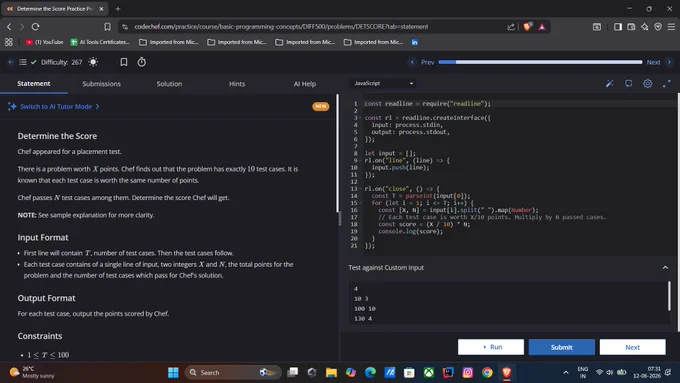Open the browser apps grid icon
Image resolution: width=680 pixels, height=383 pixels.
point(9,42)
